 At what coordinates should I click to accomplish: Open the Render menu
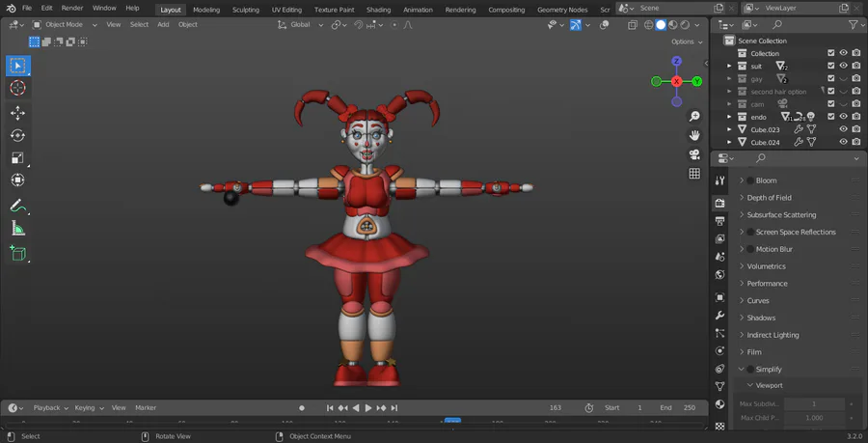click(72, 9)
